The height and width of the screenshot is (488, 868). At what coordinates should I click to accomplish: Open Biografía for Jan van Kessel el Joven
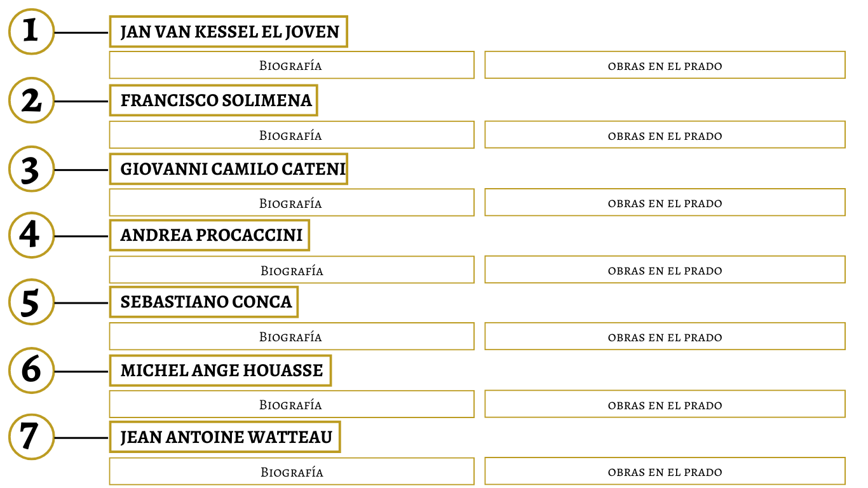pyautogui.click(x=292, y=65)
